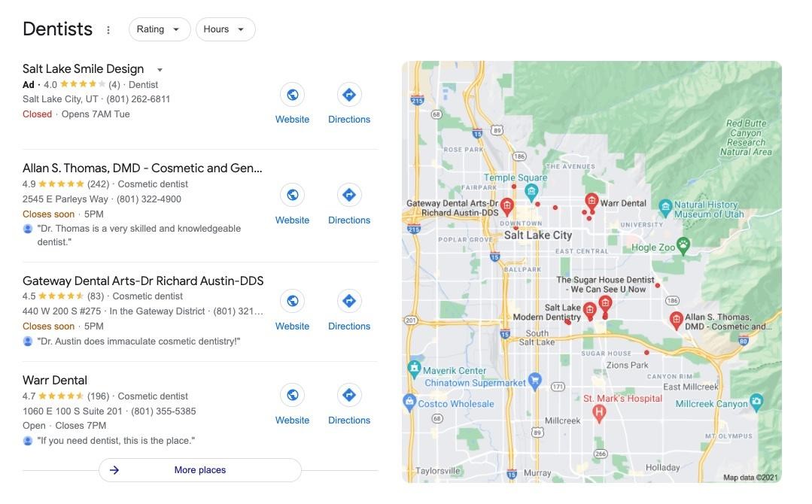Viewport: 812px width, 504px height.
Task: Get directions to Gateway Dental Arts
Action: pyautogui.click(x=349, y=301)
